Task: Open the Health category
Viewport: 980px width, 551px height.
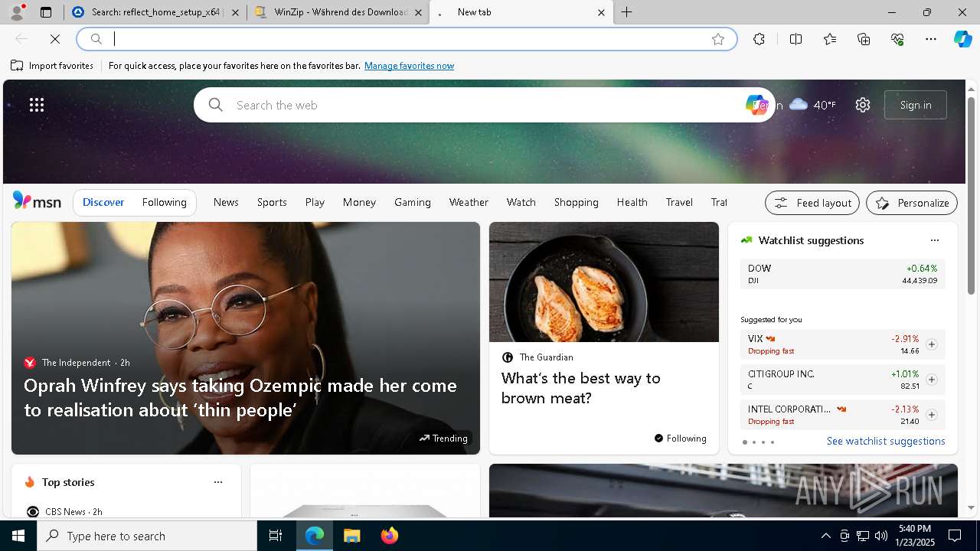Action: tap(632, 202)
